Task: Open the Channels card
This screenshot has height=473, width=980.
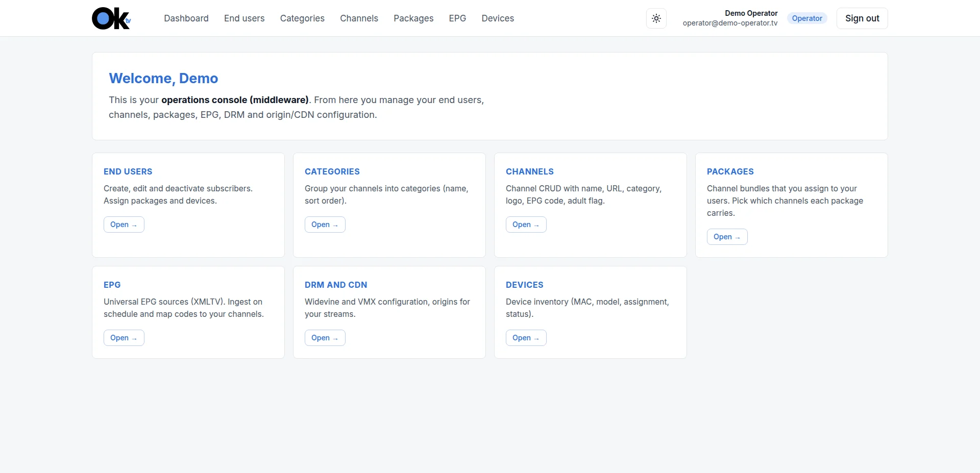Action: [526, 225]
